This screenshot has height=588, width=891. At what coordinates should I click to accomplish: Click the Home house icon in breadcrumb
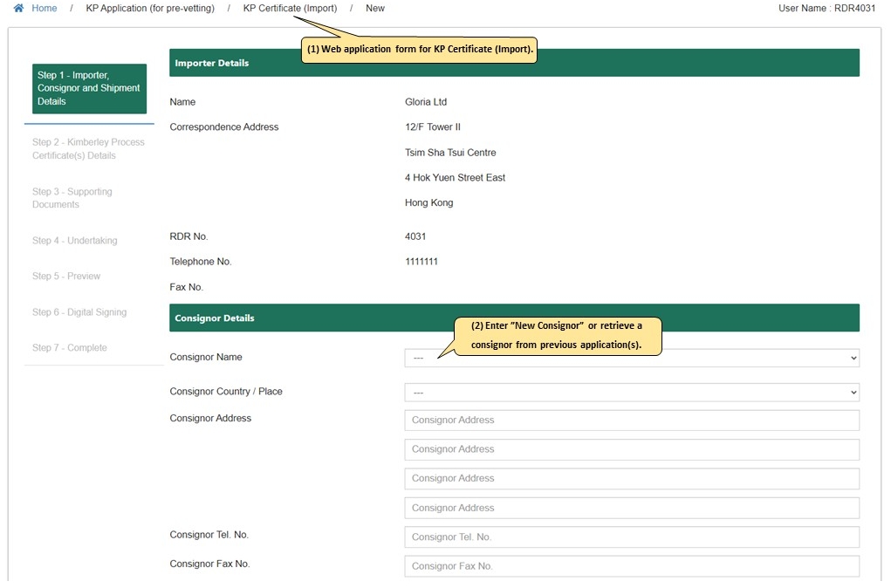(x=18, y=8)
